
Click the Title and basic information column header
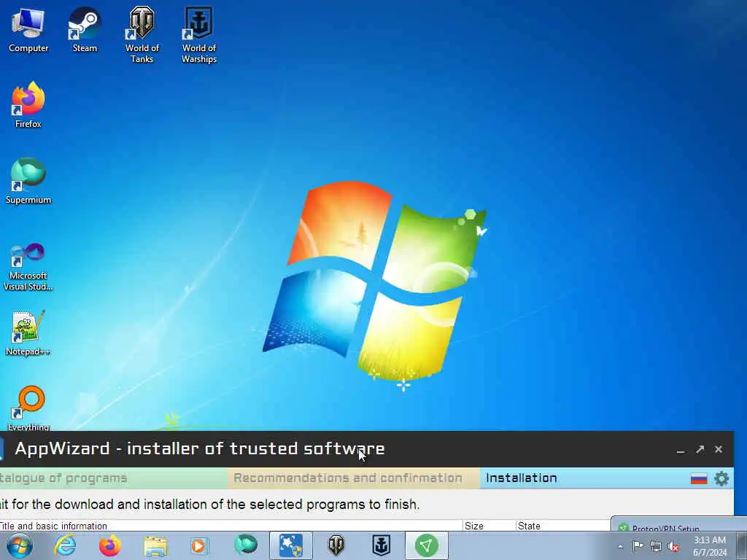231,526
